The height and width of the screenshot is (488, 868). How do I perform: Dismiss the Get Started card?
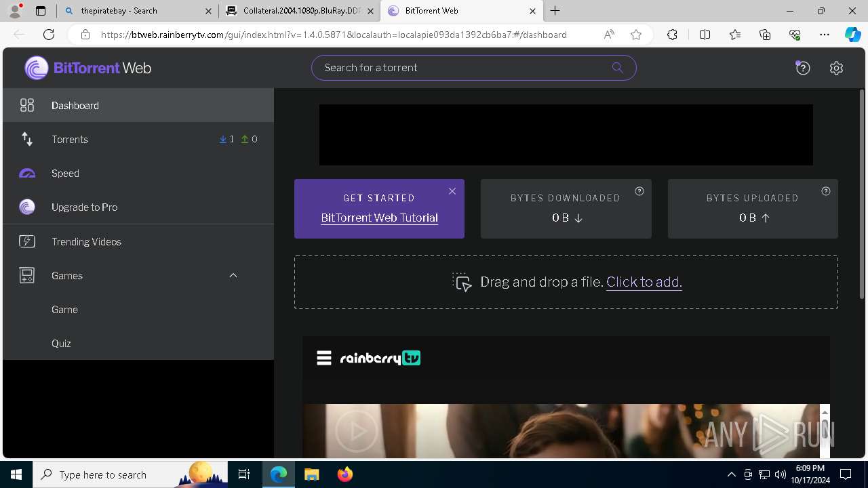pos(452,191)
